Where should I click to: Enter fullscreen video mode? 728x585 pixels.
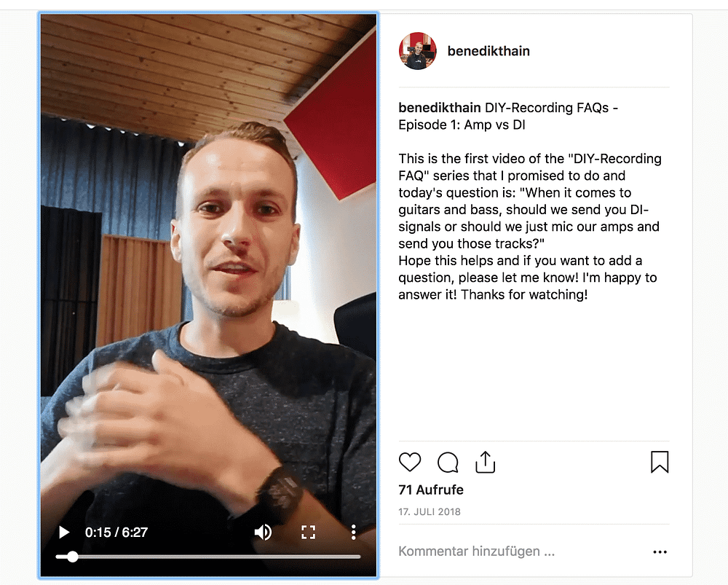click(x=308, y=532)
